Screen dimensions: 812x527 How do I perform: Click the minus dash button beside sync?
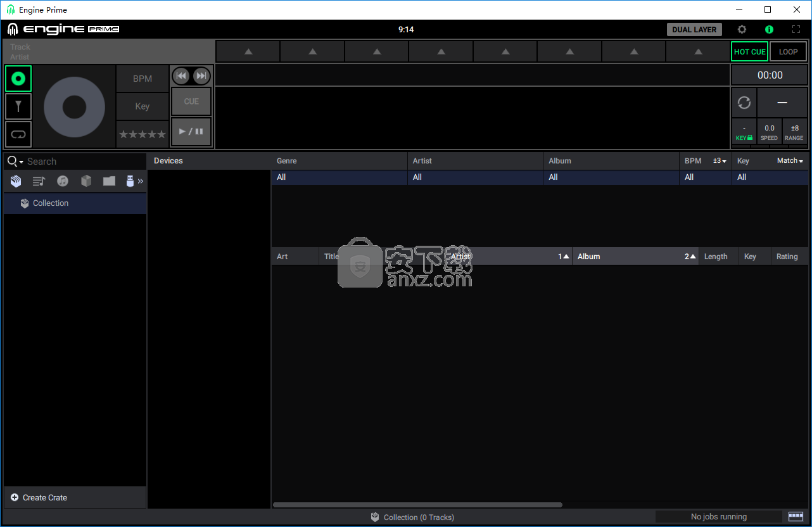[x=782, y=103]
